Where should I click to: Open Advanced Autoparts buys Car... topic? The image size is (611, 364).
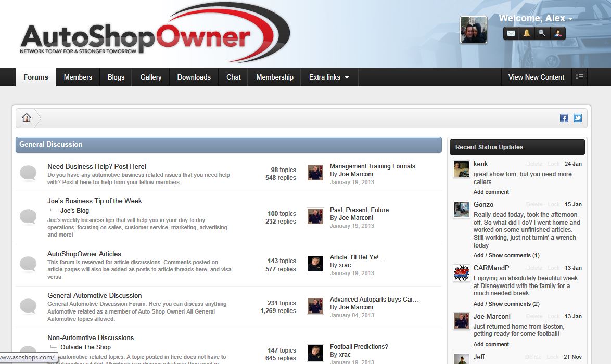point(374,300)
